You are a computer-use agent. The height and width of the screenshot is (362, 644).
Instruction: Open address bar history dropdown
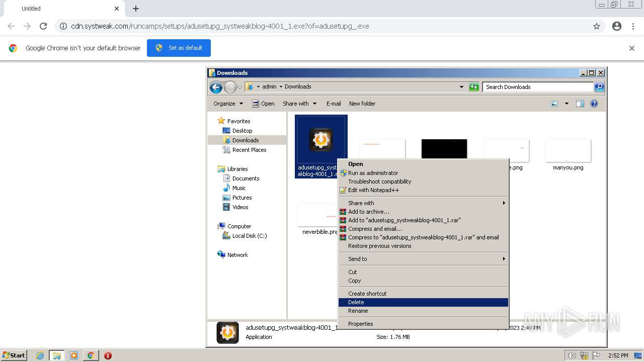461,87
